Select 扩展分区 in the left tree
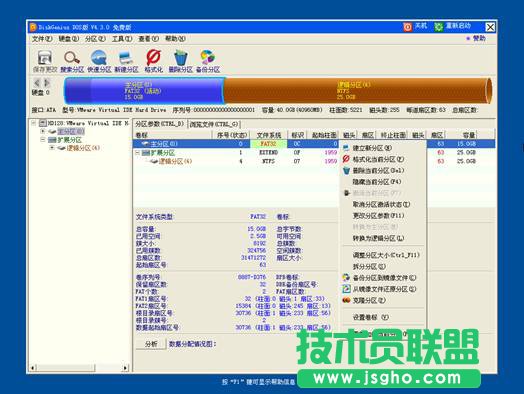 tap(69, 140)
